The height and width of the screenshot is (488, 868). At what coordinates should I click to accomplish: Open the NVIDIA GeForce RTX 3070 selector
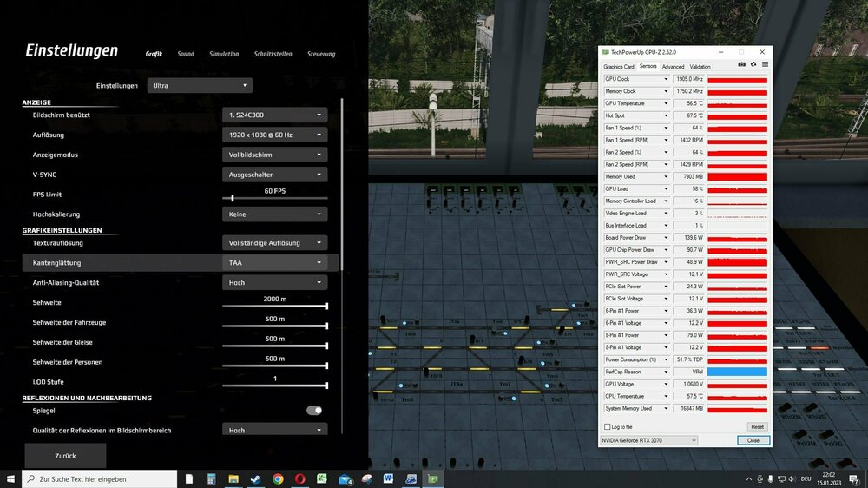tap(649, 440)
